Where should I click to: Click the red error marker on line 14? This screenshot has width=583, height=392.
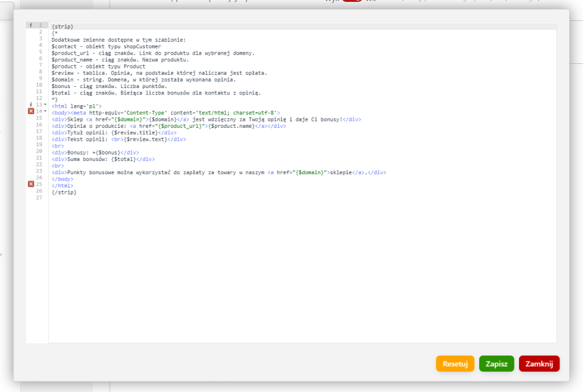30,111
